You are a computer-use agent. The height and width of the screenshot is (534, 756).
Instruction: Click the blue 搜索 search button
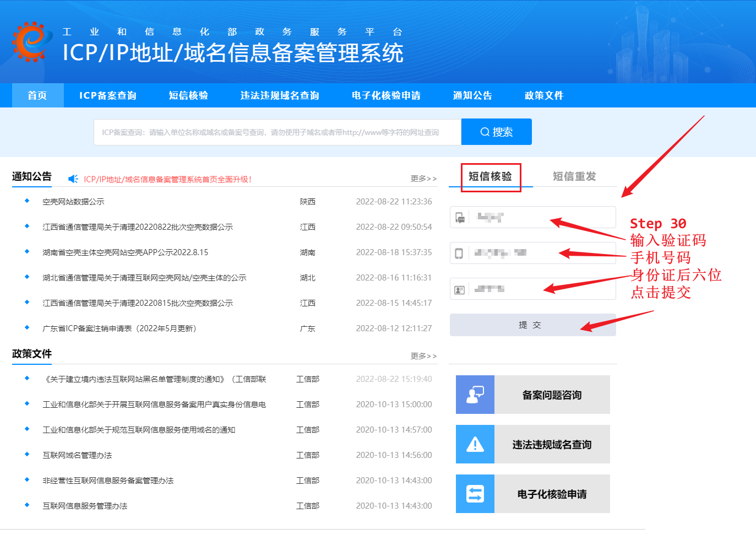[497, 132]
